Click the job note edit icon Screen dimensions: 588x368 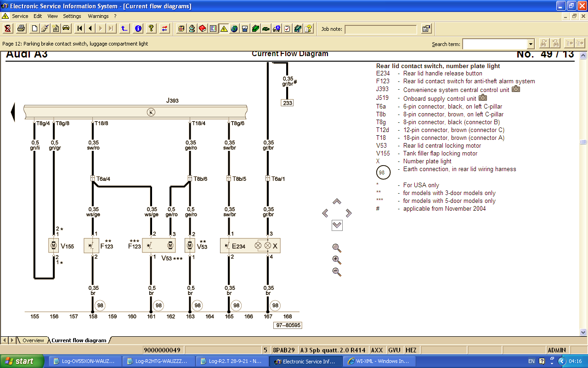click(426, 29)
